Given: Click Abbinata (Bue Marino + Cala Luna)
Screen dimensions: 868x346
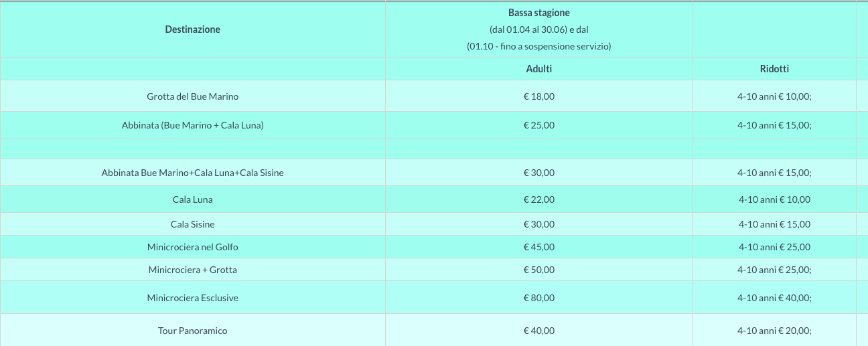Looking at the screenshot, I should point(192,125).
